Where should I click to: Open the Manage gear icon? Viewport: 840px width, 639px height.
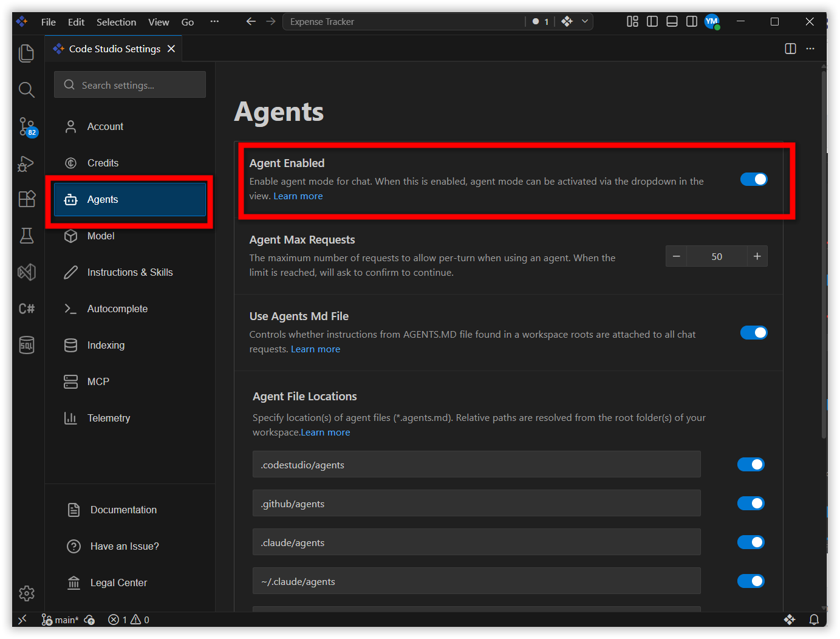point(27,593)
